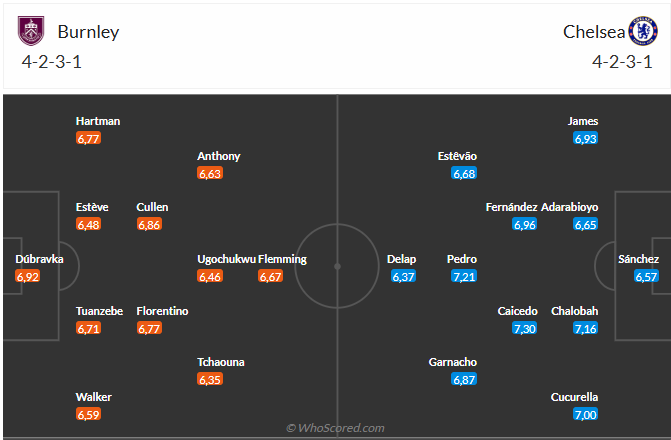This screenshot has height=440, width=671.
Task: Click Dúbravka's 6.92 rating badge
Action: [28, 276]
